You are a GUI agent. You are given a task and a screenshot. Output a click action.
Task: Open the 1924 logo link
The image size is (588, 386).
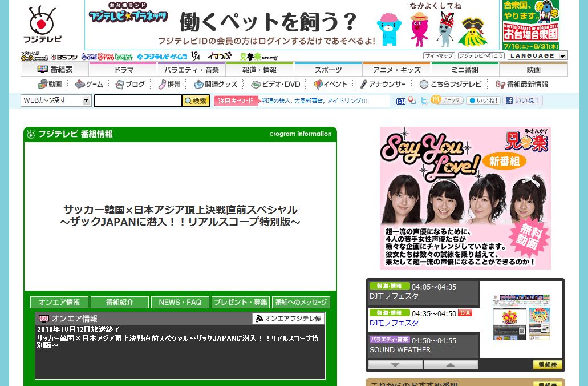(x=196, y=57)
